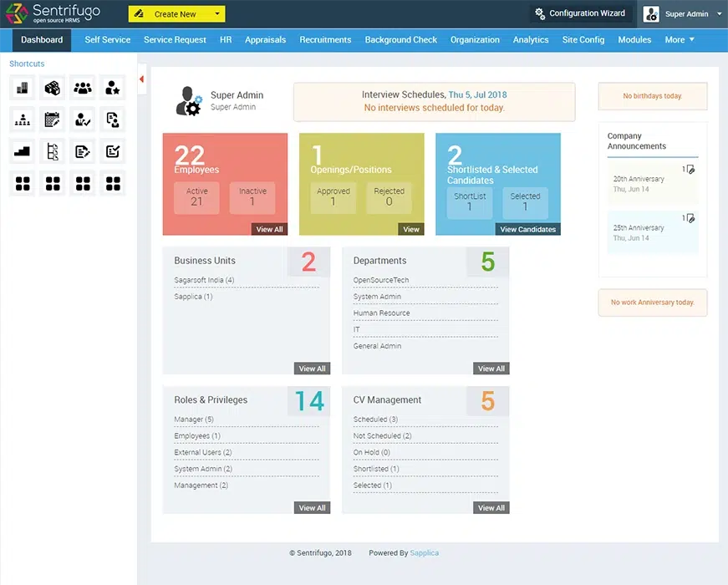
Task: Open the organization hierarchy shortcut icon
Action: point(23,120)
